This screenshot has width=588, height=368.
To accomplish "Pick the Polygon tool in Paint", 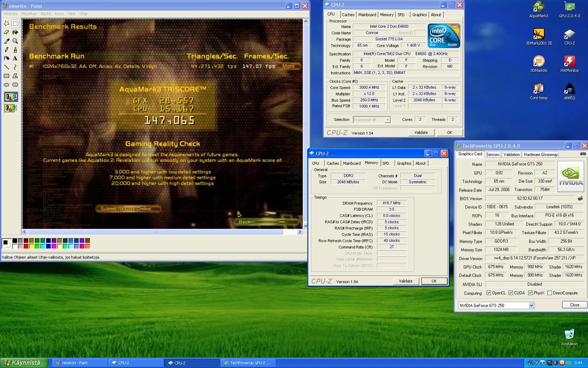I will click(x=15, y=76).
